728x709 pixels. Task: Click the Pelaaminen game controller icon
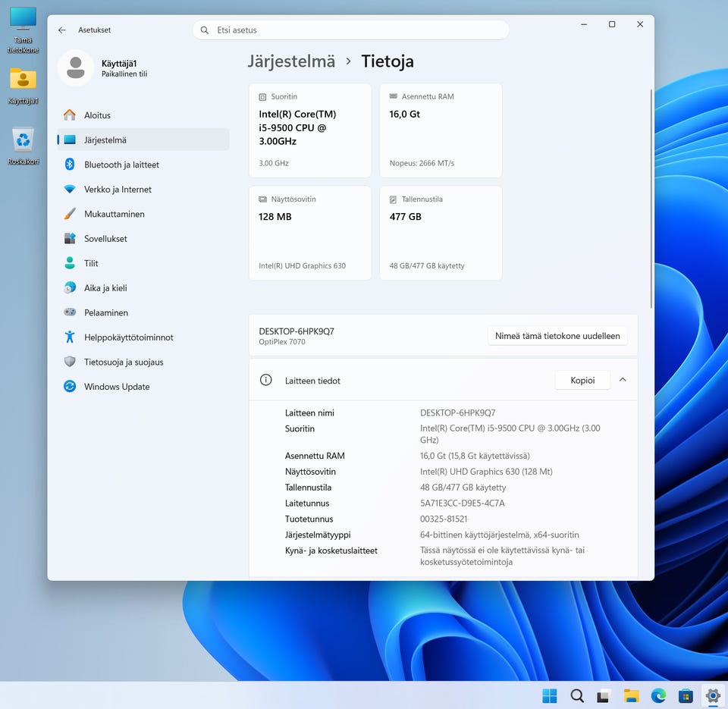[70, 312]
